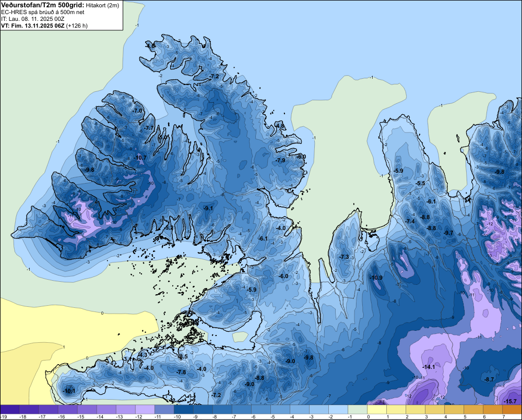Click the -7.8 temperature label
Viewport: 522px width, 420px height.
181,372
